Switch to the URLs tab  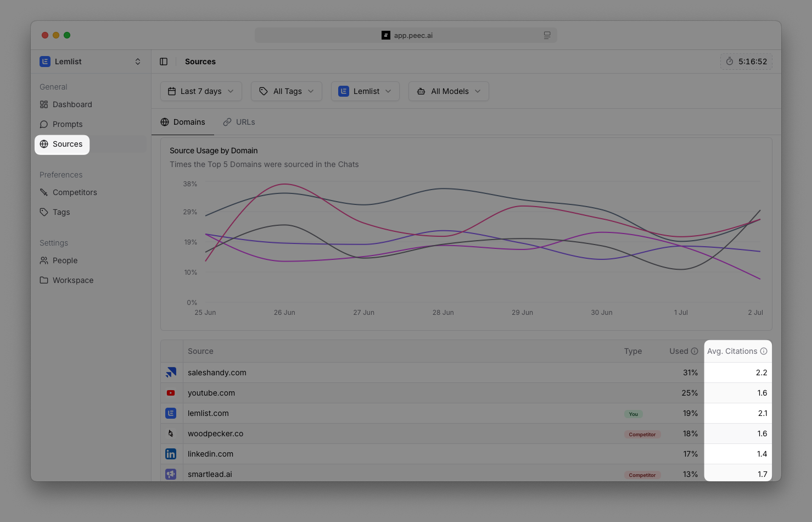click(239, 121)
